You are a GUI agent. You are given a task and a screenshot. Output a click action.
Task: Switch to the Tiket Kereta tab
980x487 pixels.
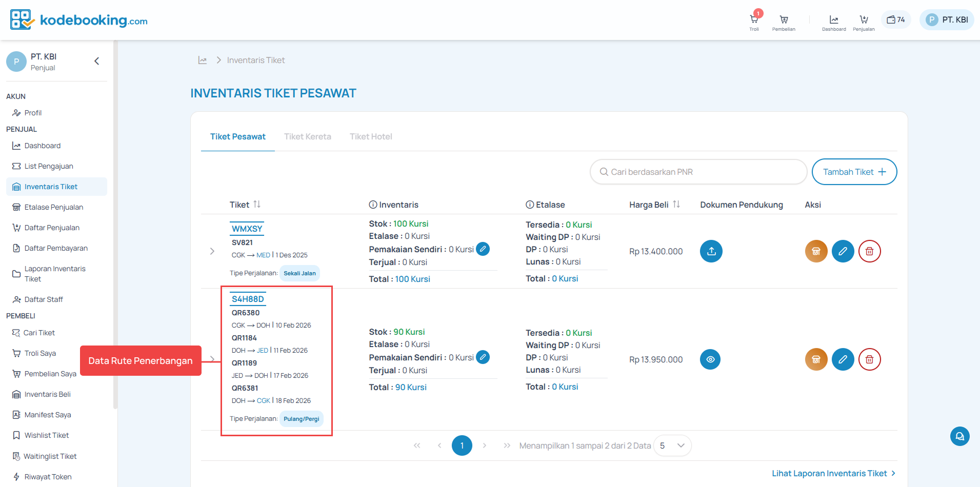point(308,136)
